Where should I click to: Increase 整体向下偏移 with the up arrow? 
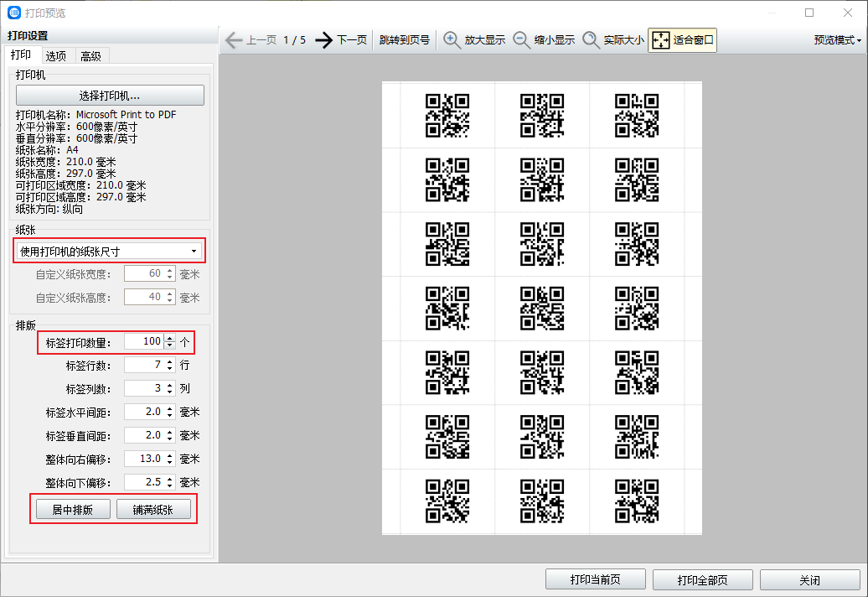pos(170,479)
